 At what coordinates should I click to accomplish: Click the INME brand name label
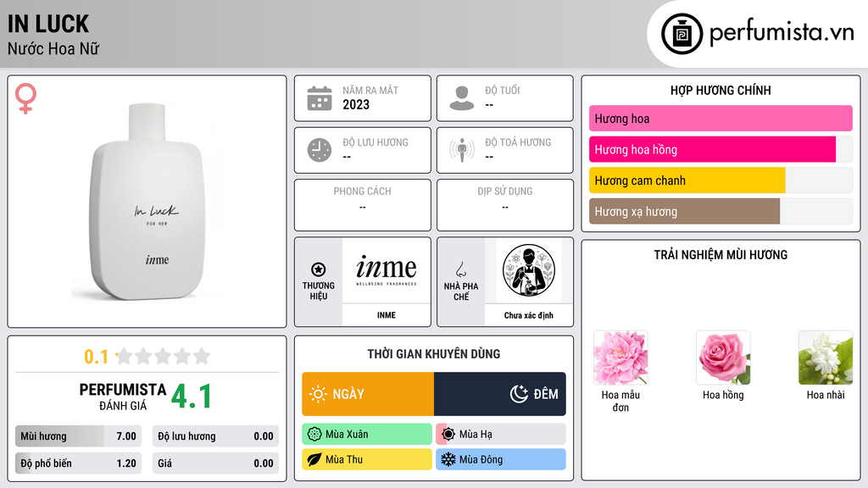[387, 315]
